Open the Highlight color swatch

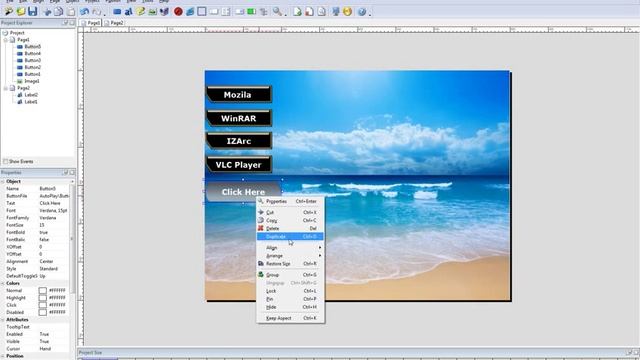point(42,298)
